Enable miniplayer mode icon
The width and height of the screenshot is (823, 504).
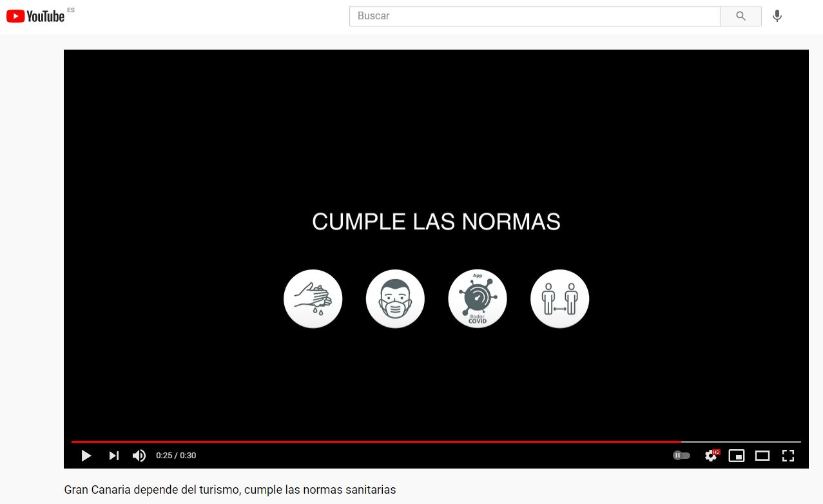(737, 456)
